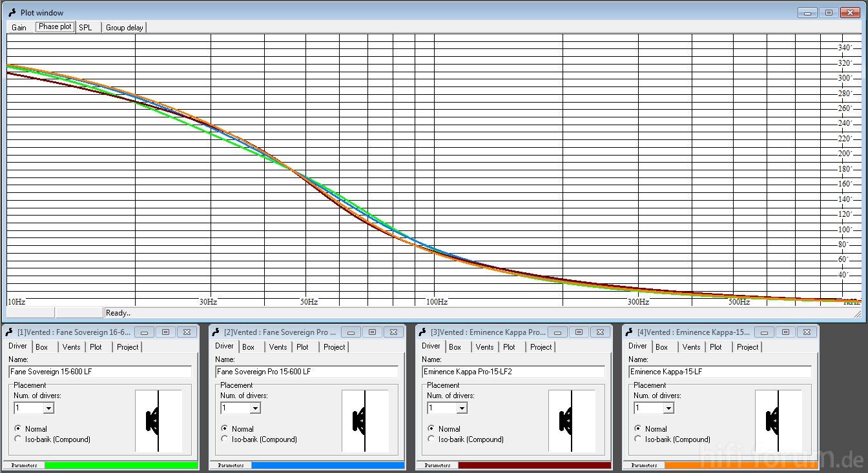Open Num. of drivers dropdown for Eminence Kappa-15-LF

tap(668, 408)
